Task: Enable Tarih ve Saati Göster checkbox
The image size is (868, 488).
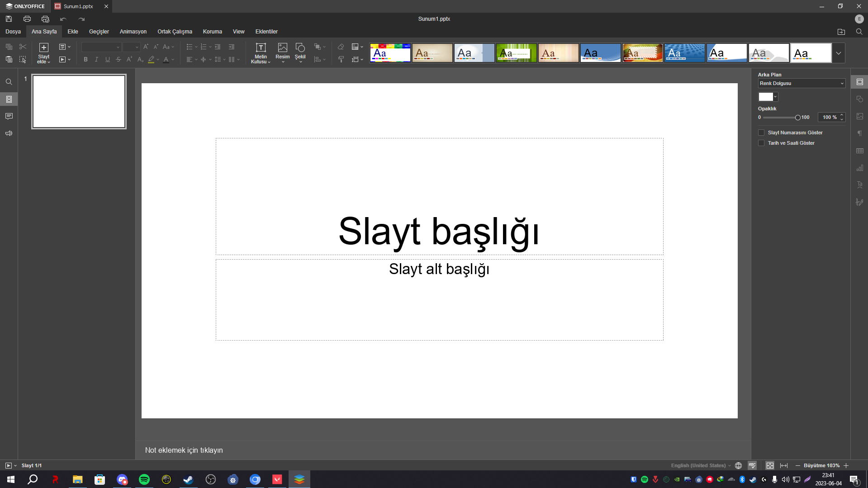Action: (x=761, y=143)
